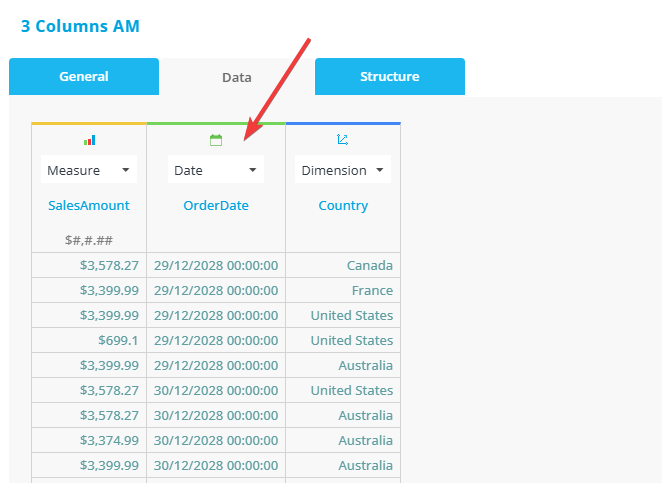Click the OrderDate column name link
This screenshot has height=483, width=662.
pos(215,206)
